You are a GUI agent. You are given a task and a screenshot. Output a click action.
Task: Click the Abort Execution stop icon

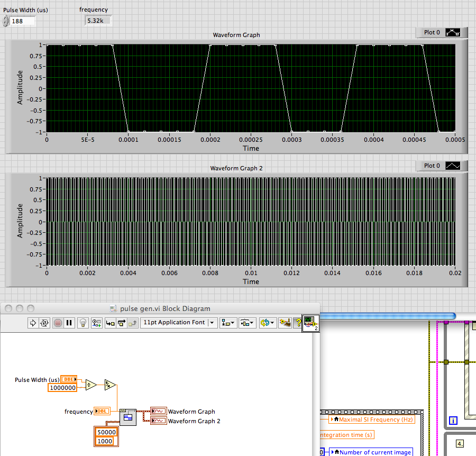coord(58,323)
